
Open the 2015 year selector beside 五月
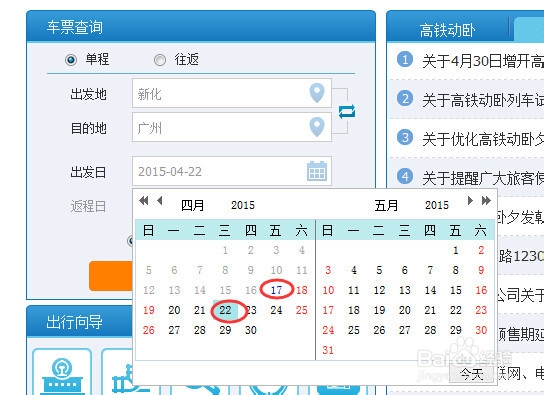(437, 205)
